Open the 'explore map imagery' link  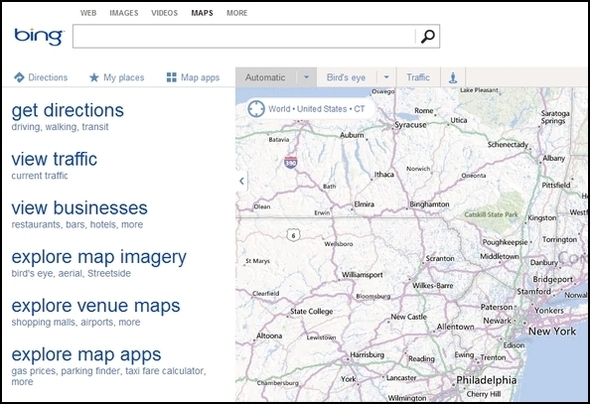click(99, 257)
